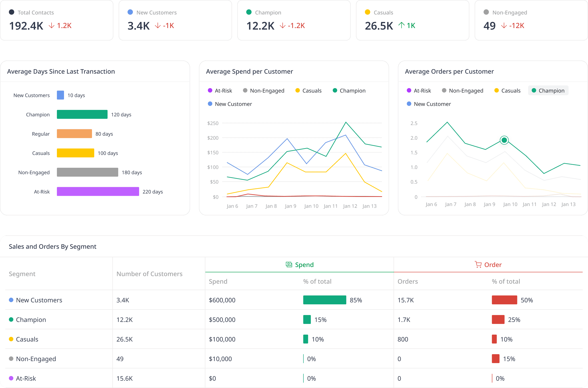
Task: Click the green up arrow on Casuals card
Action: 401,25
